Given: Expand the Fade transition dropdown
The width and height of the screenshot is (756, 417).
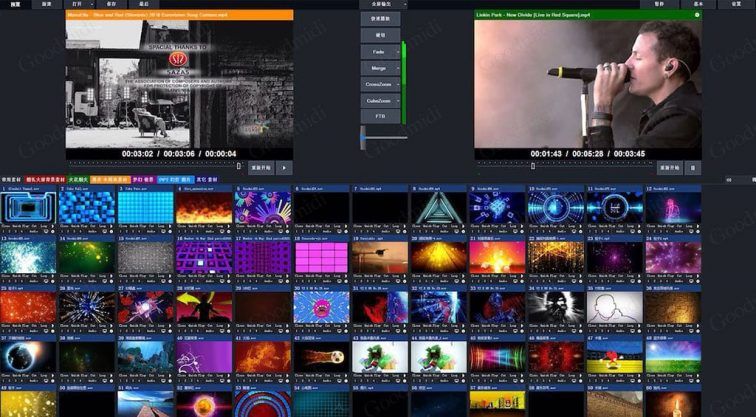Looking at the screenshot, I should click(x=398, y=51).
